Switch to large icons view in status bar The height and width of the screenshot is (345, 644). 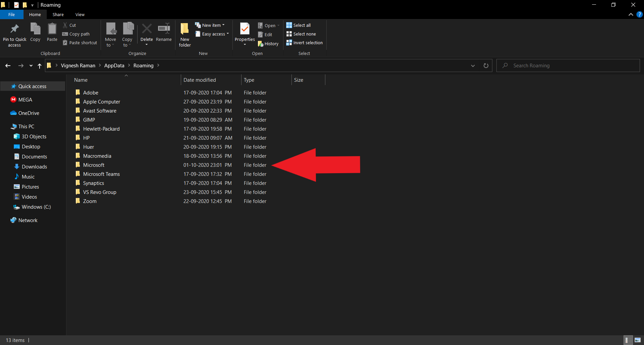tap(638, 340)
